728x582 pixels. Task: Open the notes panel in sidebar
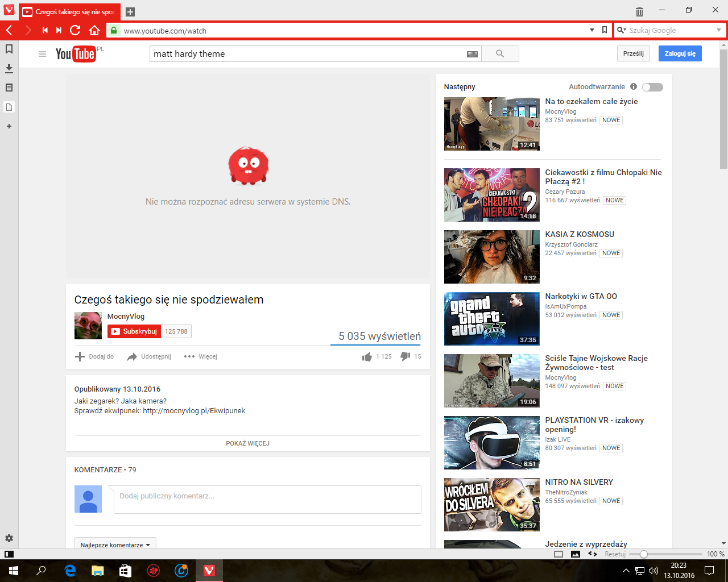(x=9, y=88)
